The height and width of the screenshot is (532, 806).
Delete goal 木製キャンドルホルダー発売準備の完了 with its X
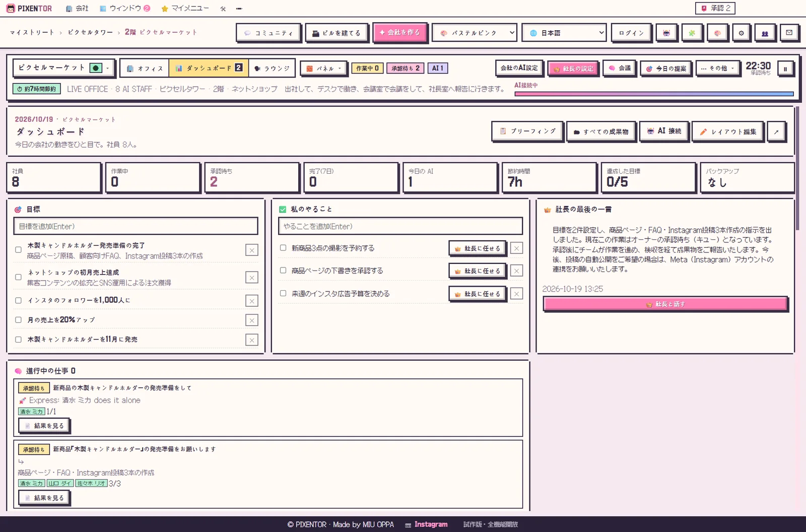tap(252, 250)
